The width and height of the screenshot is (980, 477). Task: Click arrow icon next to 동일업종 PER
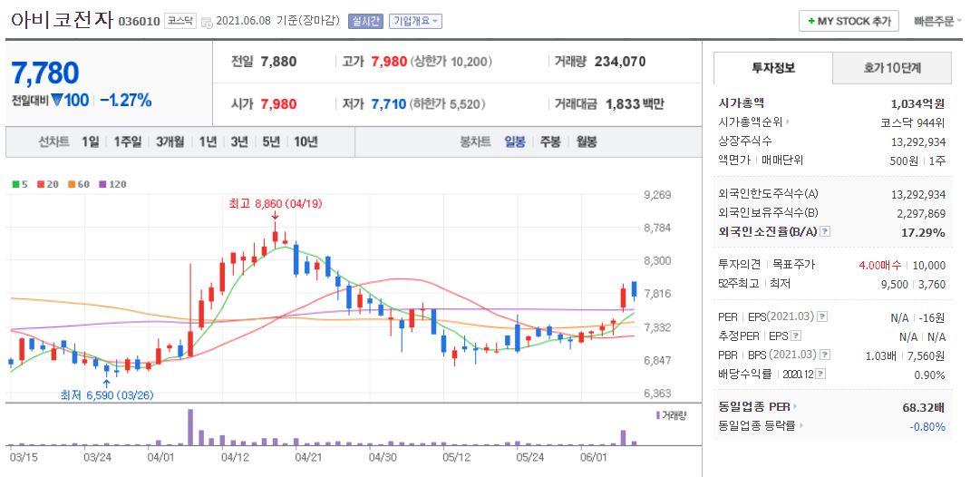pyautogui.click(x=795, y=407)
